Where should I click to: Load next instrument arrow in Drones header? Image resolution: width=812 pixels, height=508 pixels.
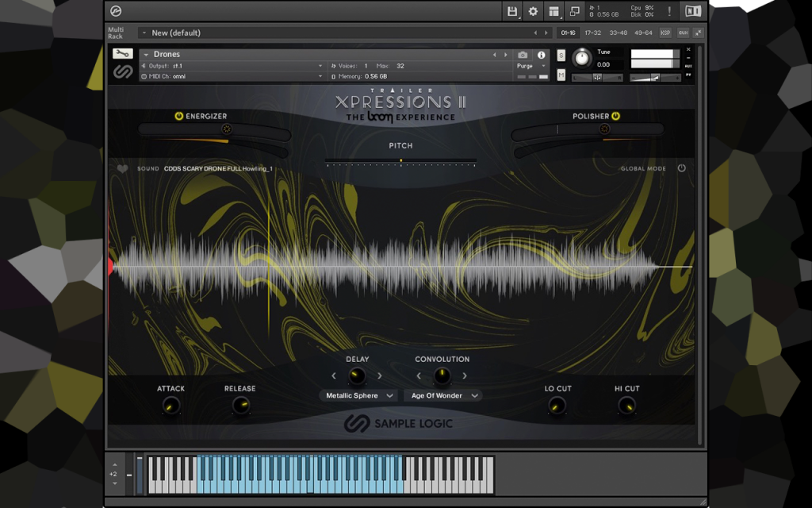505,55
